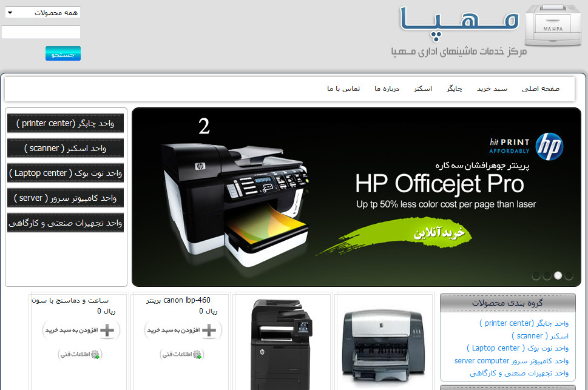Open category link واحد نوت بوک (Laptop center)
Viewport: 588px width, 390px height.
point(518,348)
